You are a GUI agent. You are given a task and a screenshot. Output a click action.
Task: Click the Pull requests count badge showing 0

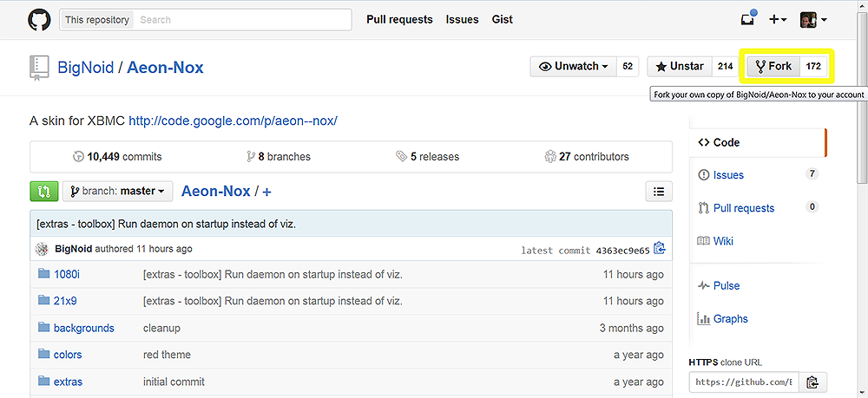coord(812,207)
